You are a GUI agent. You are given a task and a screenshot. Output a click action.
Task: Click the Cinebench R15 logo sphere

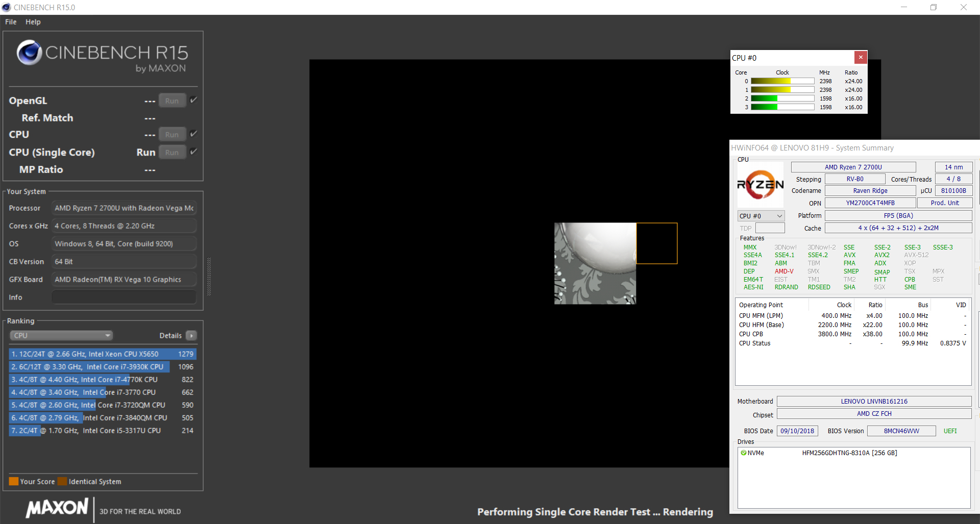[x=29, y=52]
